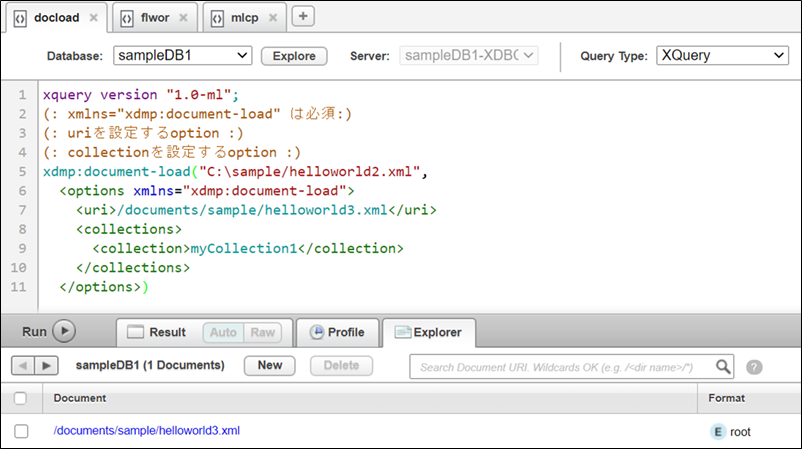
Task: Click the magnifier search icon
Action: tap(723, 367)
